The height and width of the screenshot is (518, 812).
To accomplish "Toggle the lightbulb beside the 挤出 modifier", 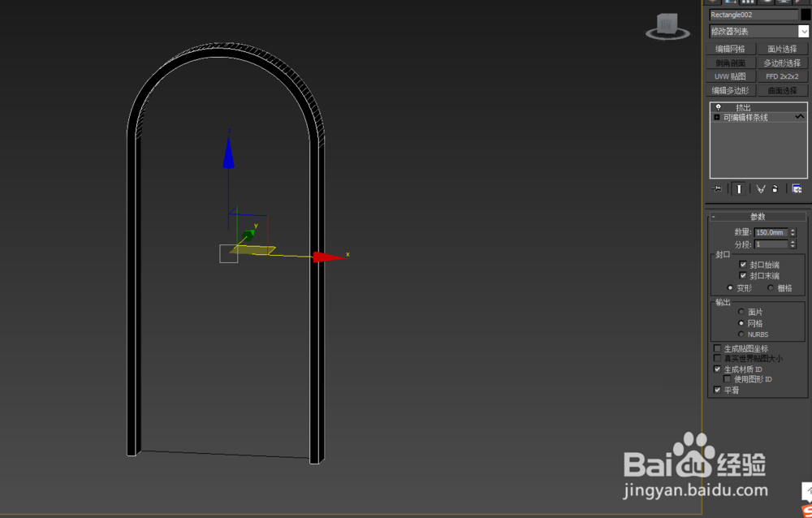I will 719,107.
